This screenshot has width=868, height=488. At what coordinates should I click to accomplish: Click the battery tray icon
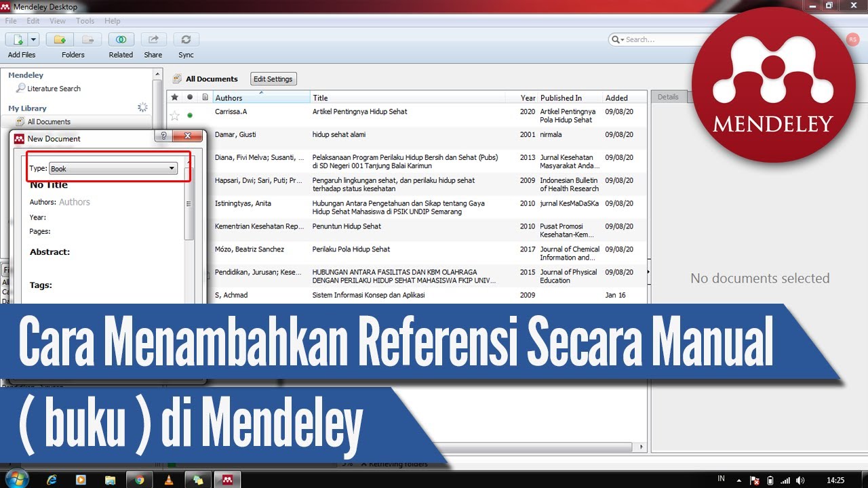tap(770, 480)
